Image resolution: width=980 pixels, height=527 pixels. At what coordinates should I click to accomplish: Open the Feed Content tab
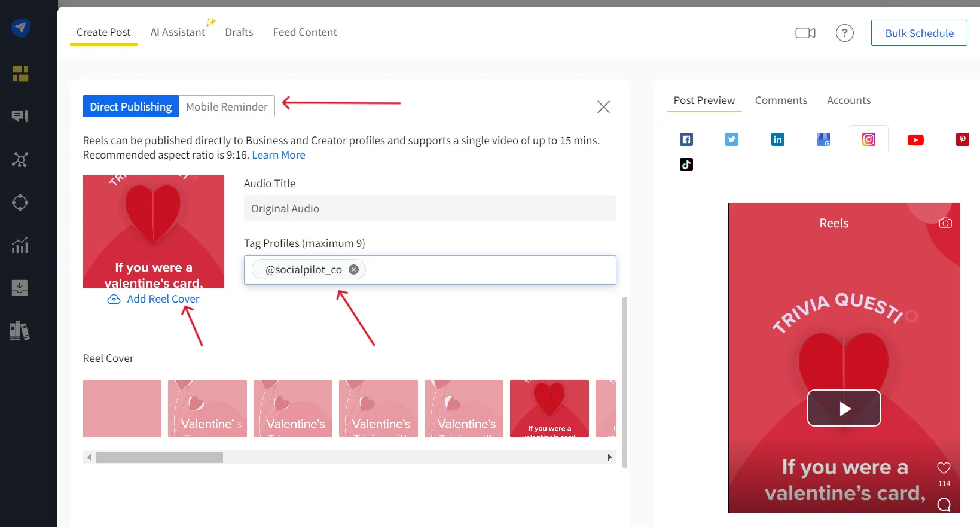(x=305, y=32)
